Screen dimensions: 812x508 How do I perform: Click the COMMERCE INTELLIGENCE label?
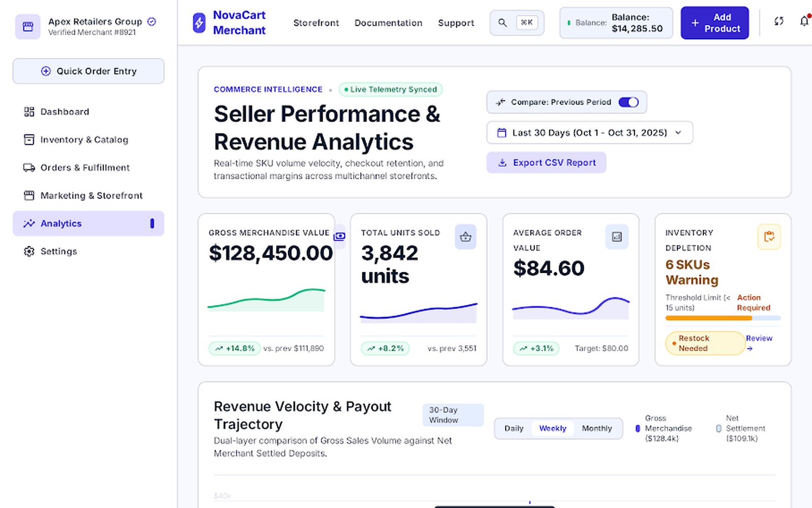click(268, 89)
